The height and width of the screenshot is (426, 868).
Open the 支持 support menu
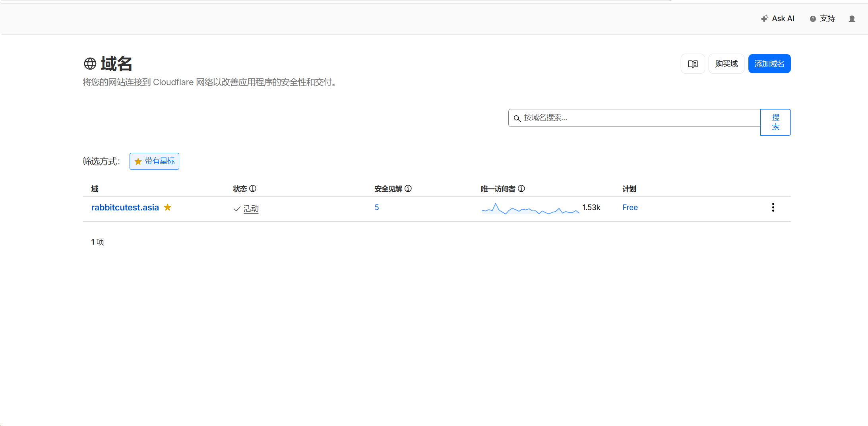pos(823,19)
